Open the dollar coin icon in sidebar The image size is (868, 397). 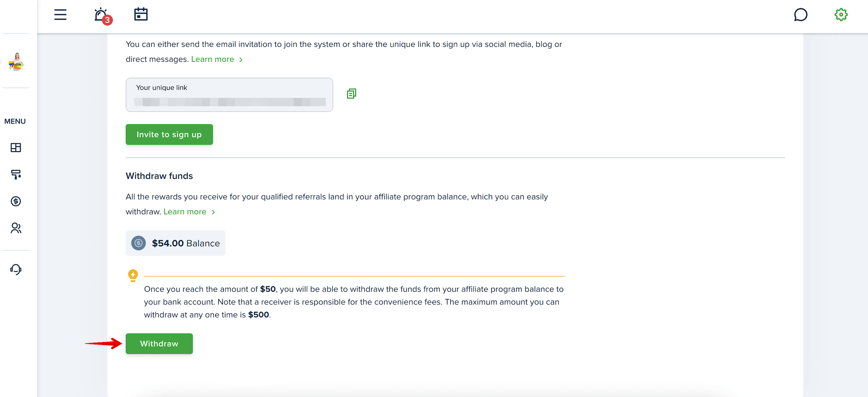click(16, 201)
